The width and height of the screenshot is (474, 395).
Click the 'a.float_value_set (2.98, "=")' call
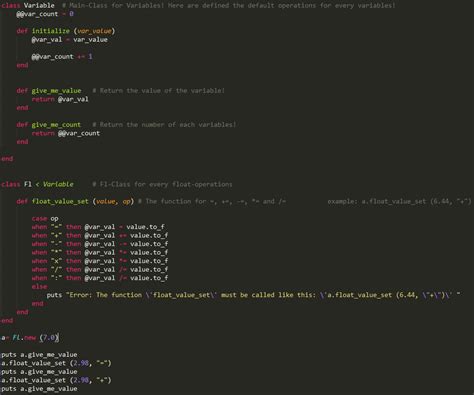pos(56,363)
